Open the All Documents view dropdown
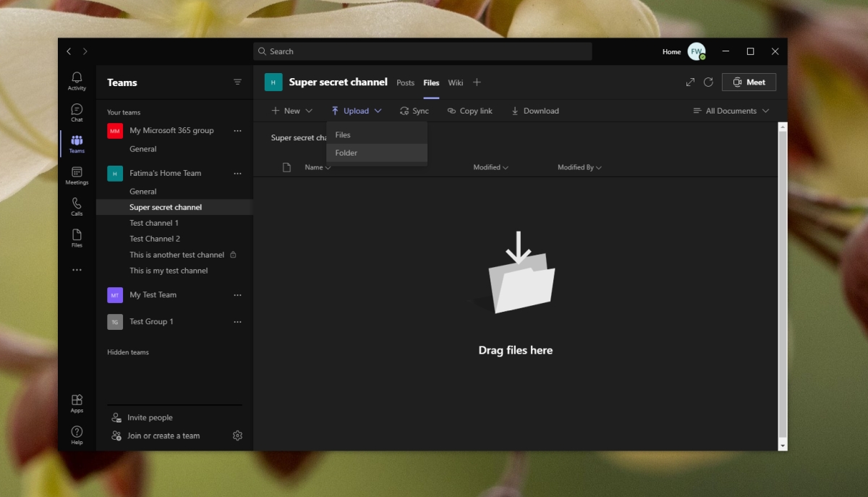This screenshot has width=868, height=497. click(731, 111)
